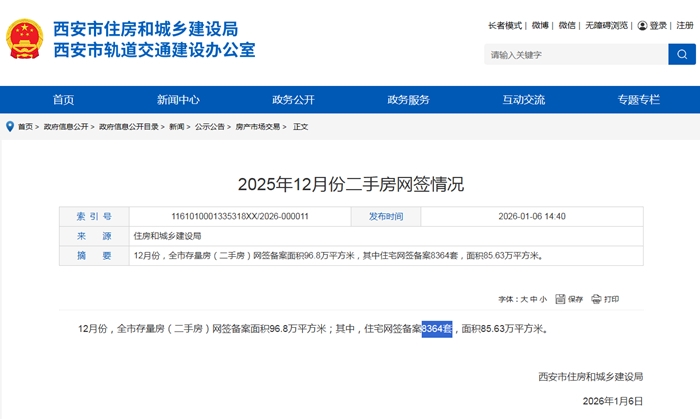Open the 微博 link
Screen dimensions: 700x419
(x=540, y=25)
